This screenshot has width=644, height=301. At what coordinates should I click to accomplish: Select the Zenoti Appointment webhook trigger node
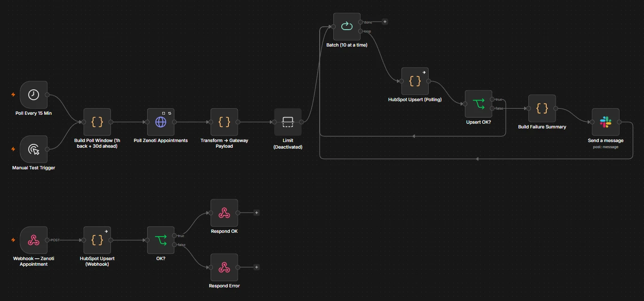pos(33,240)
